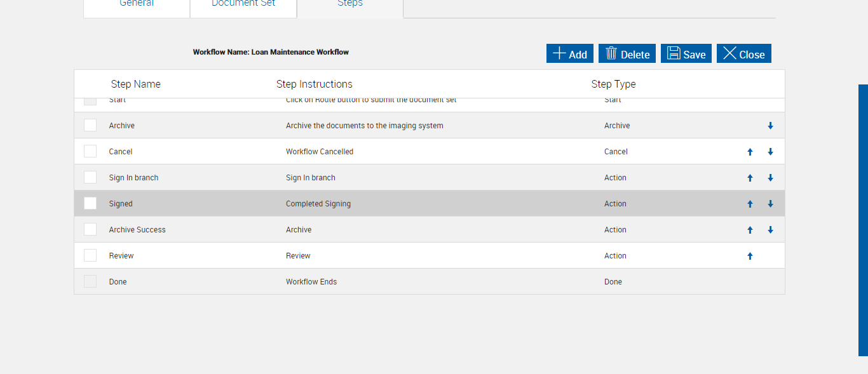Viewport: 868px width, 374px height.
Task: Select the Cancel step checkbox
Action: click(90, 151)
